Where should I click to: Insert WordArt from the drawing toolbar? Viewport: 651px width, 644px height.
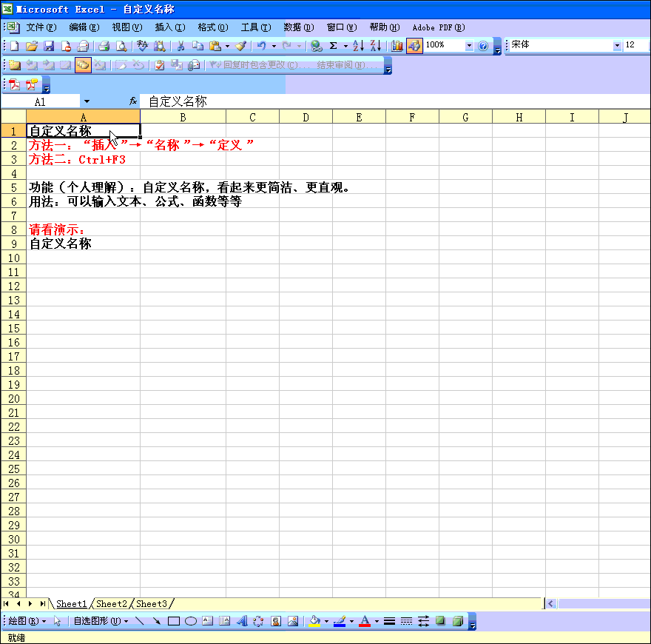point(241,622)
